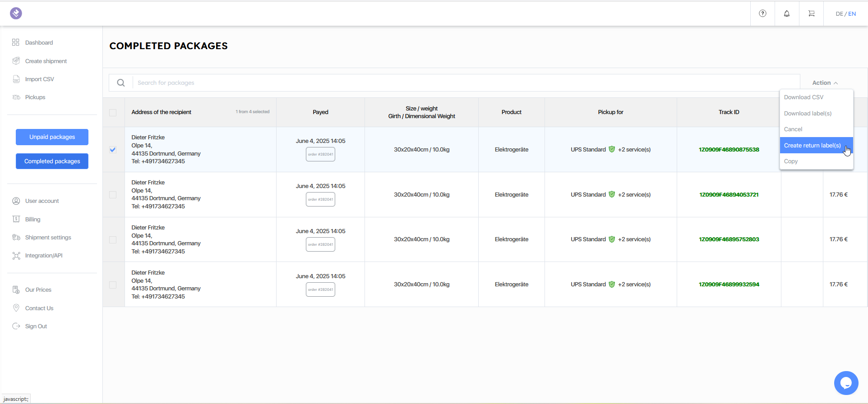Click the Search for packages field

coord(466,83)
